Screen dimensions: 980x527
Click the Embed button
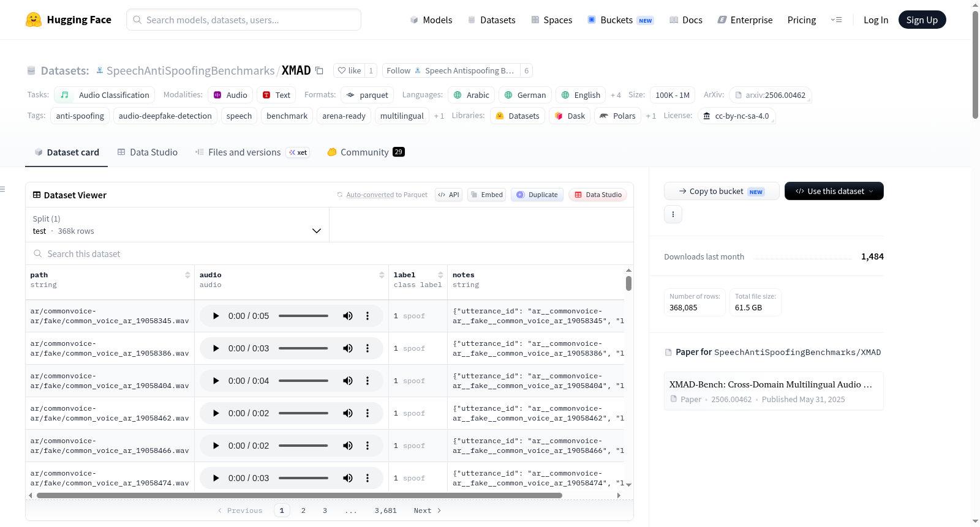pos(486,195)
